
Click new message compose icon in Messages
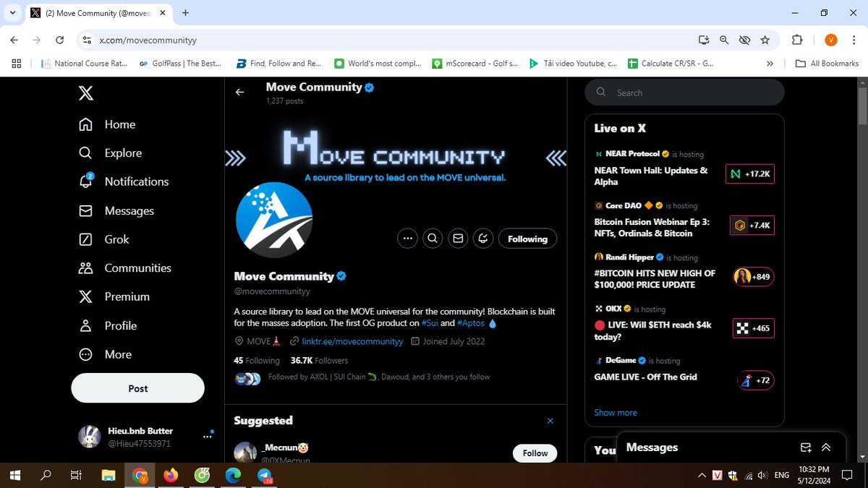click(x=806, y=448)
